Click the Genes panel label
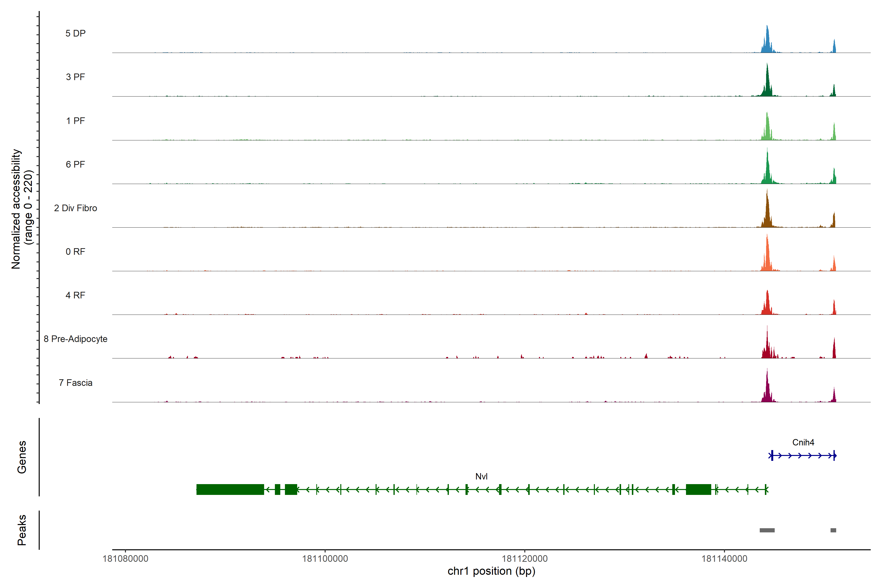The height and width of the screenshot is (588, 882). click(x=22, y=457)
